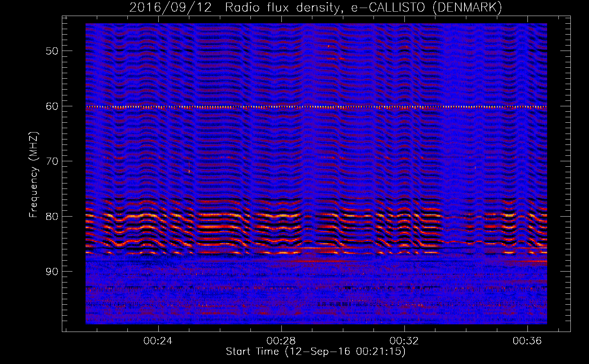Click the frequency axis label '90'
Image resolution: width=589 pixels, height=364 pixels.
tap(52, 272)
